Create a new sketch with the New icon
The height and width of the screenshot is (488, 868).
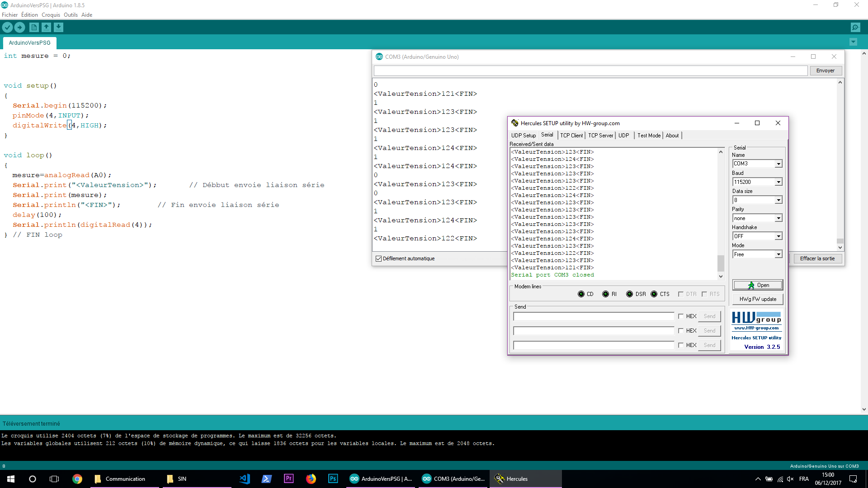coord(34,28)
